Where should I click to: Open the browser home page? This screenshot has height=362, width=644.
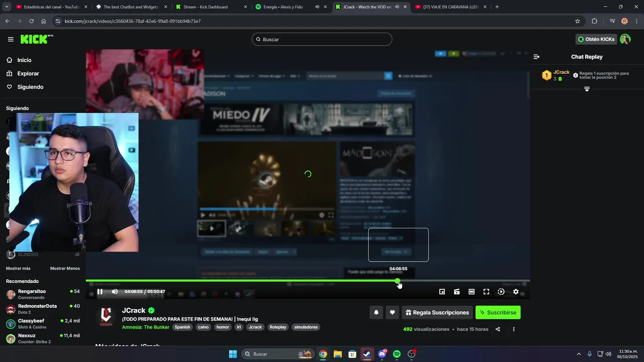click(x=44, y=21)
